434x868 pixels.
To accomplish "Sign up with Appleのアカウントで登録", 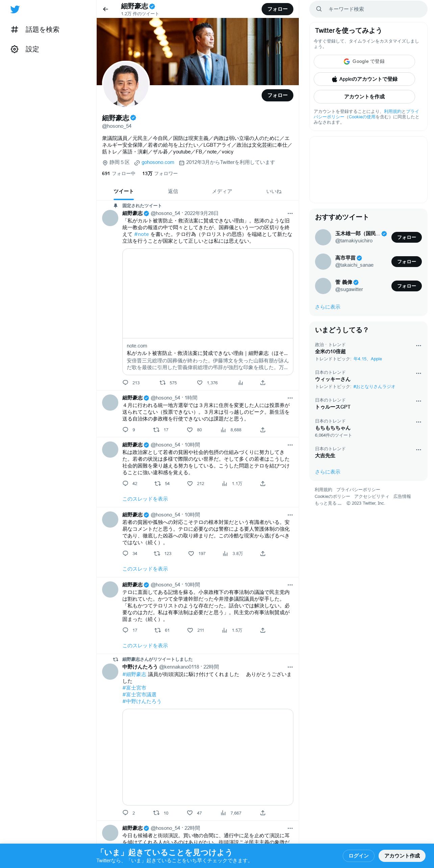I will 364,79.
